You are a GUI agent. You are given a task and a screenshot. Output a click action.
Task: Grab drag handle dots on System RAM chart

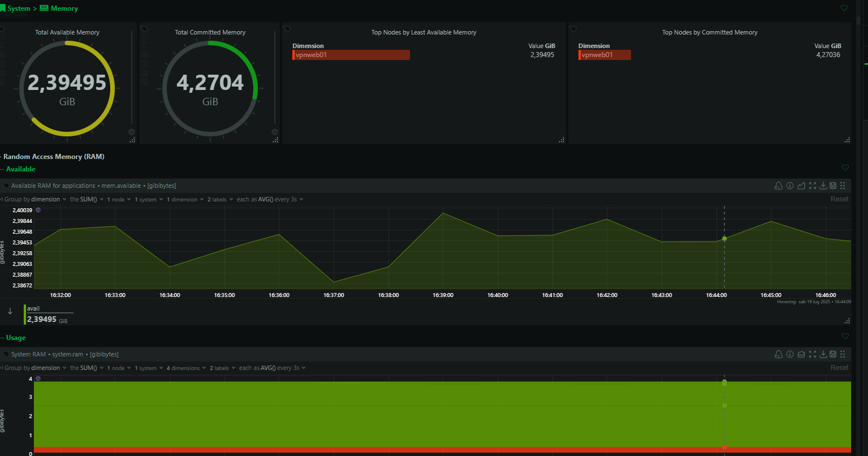[843, 354]
